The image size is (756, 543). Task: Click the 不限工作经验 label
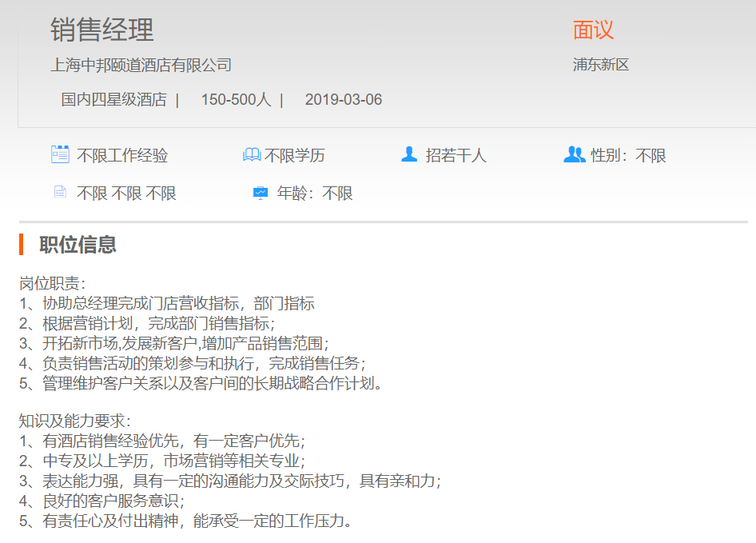(x=122, y=156)
